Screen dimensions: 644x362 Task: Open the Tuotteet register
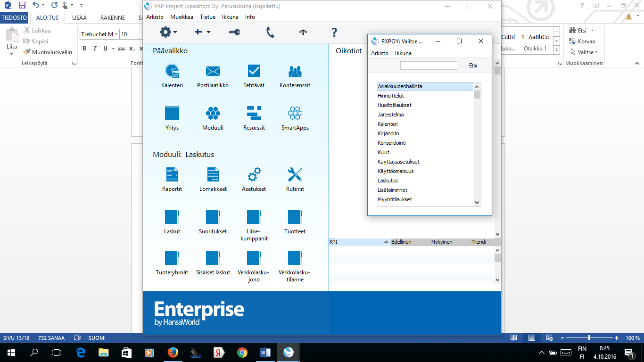[295, 217]
